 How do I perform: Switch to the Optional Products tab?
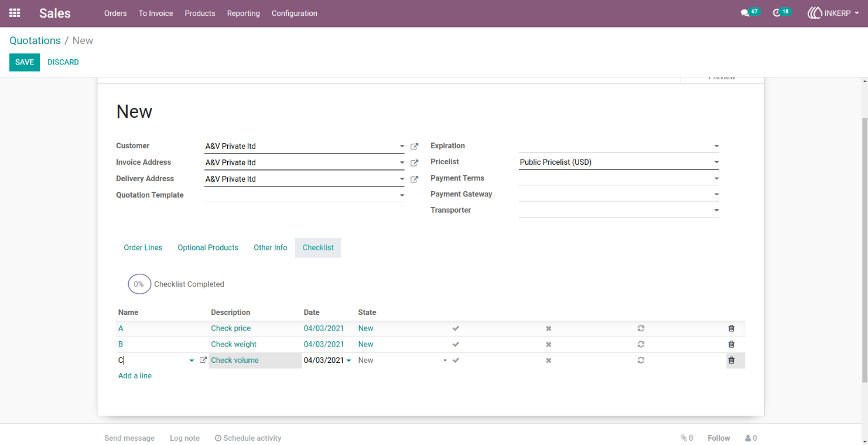(208, 247)
